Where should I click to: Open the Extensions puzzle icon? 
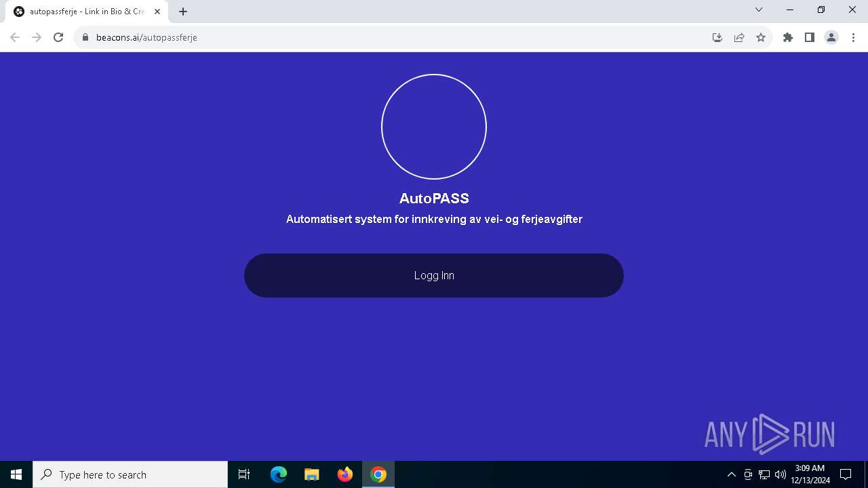coord(788,37)
